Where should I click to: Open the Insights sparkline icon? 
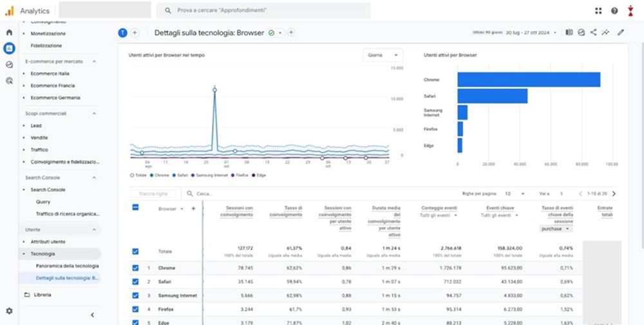tap(605, 32)
